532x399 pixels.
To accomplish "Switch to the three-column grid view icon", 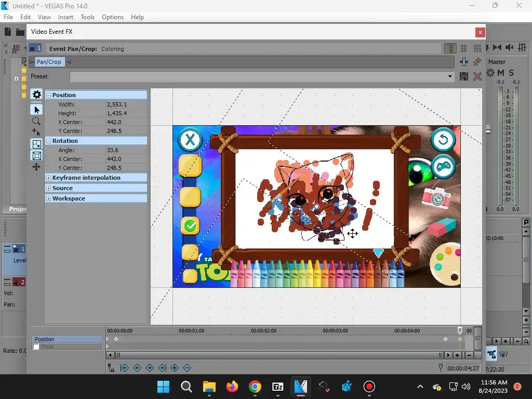I will [477, 48].
